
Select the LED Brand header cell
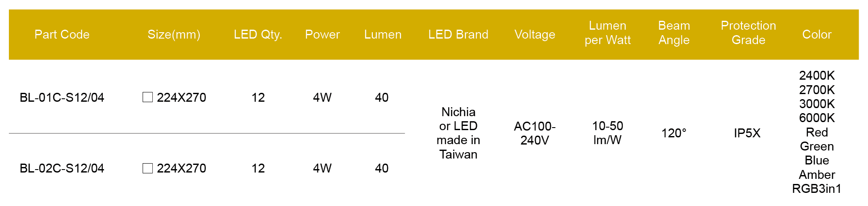pyautogui.click(x=458, y=34)
